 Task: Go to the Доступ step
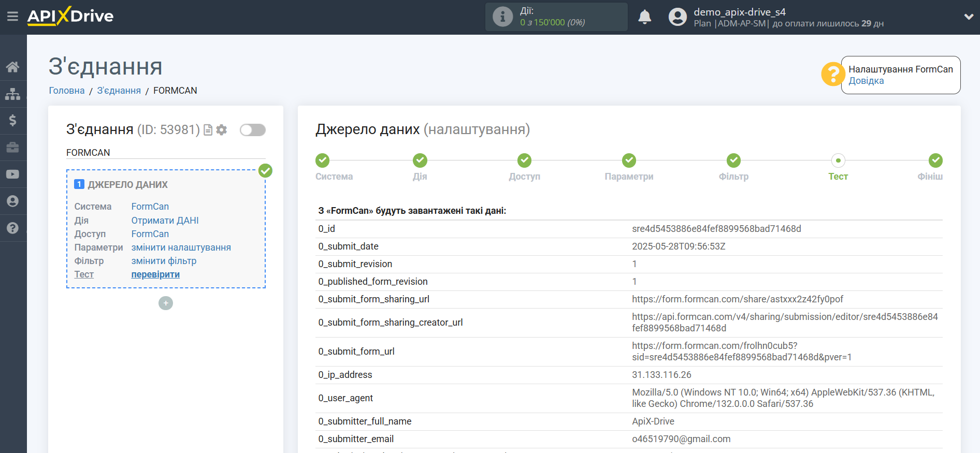pyautogui.click(x=524, y=177)
